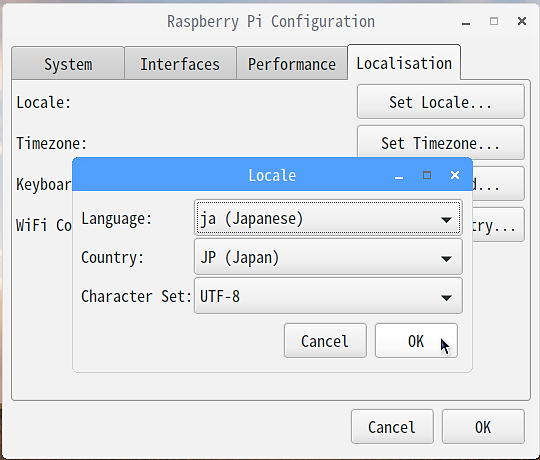
Task: Click the Country: label
Action: coord(112,257)
